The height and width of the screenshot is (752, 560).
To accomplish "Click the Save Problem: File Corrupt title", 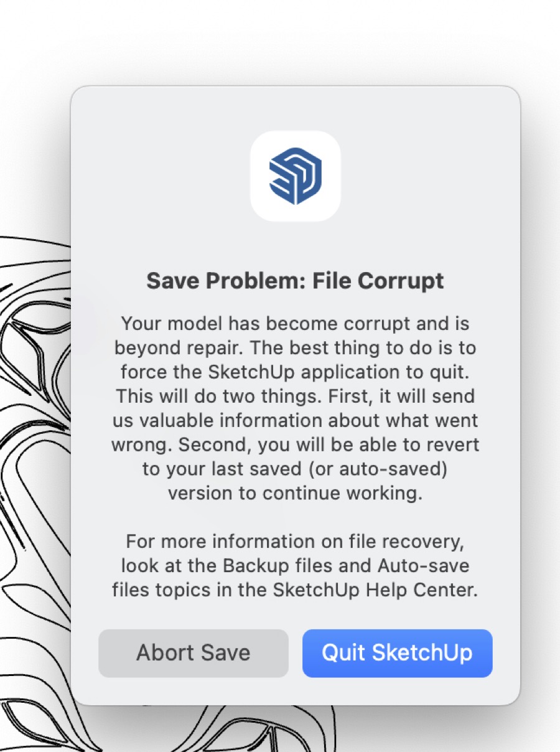I will click(x=295, y=281).
